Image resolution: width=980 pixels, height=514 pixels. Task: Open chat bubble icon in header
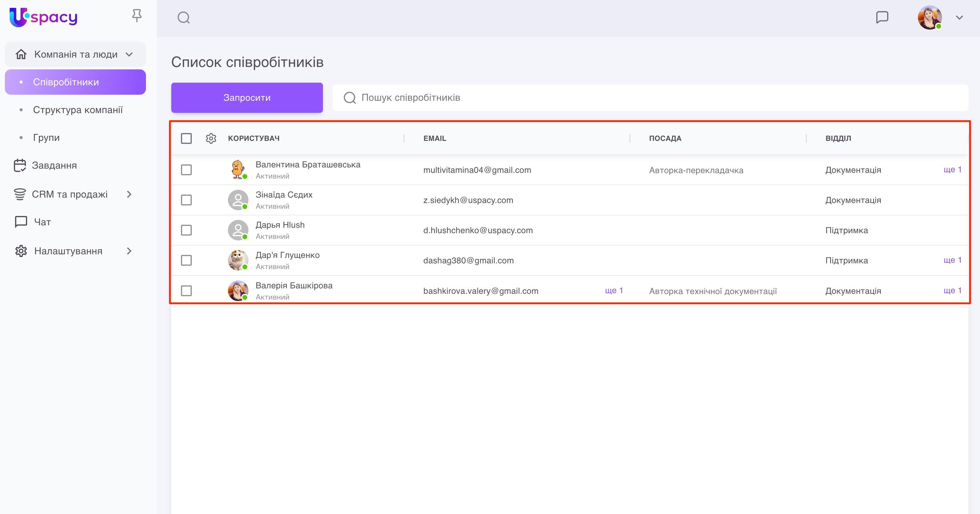(x=882, y=17)
